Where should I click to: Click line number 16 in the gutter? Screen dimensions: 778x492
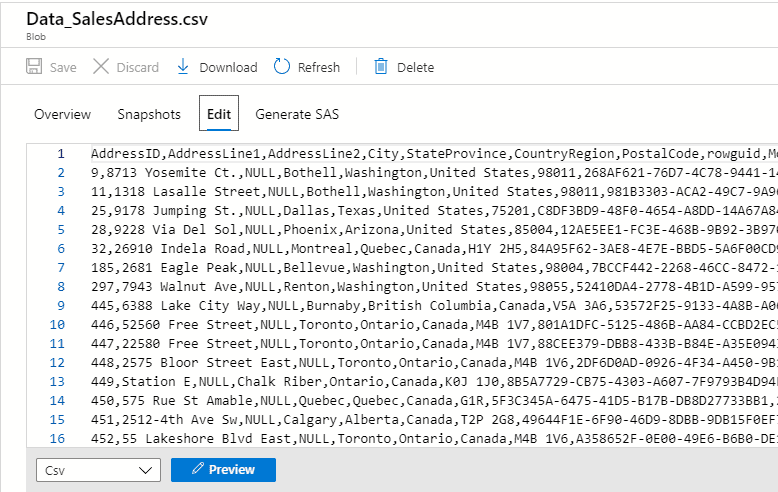pyautogui.click(x=56, y=438)
